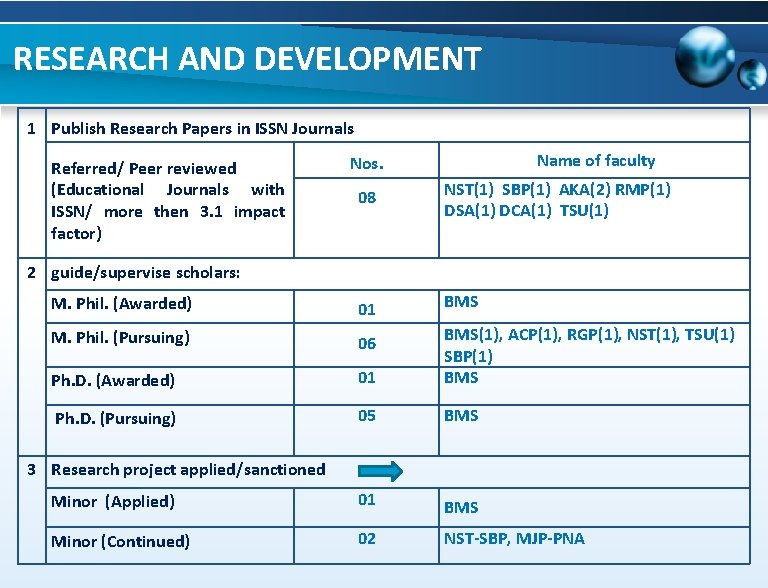The width and height of the screenshot is (768, 588).
Task: Select the 'Ph.D. (Pursuing)' label
Action: (x=115, y=418)
